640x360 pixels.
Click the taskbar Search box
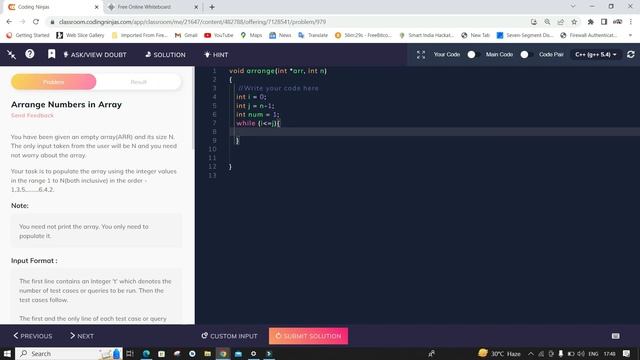coord(69,353)
